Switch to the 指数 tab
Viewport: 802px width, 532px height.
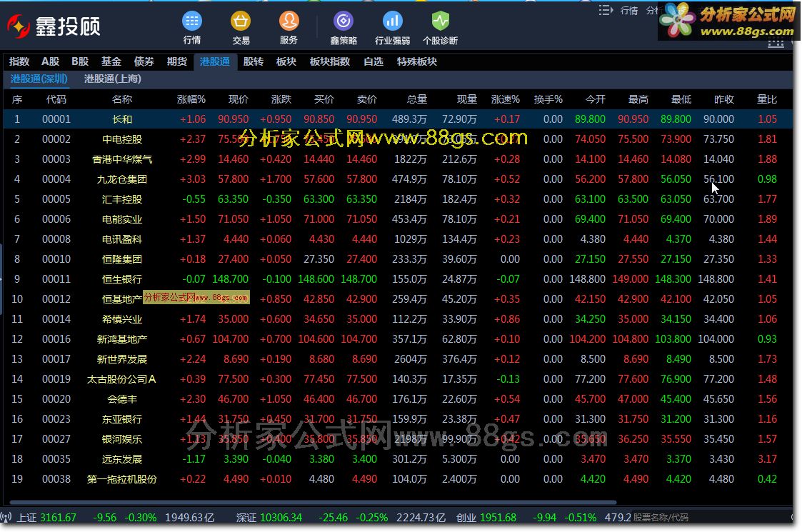click(x=19, y=61)
